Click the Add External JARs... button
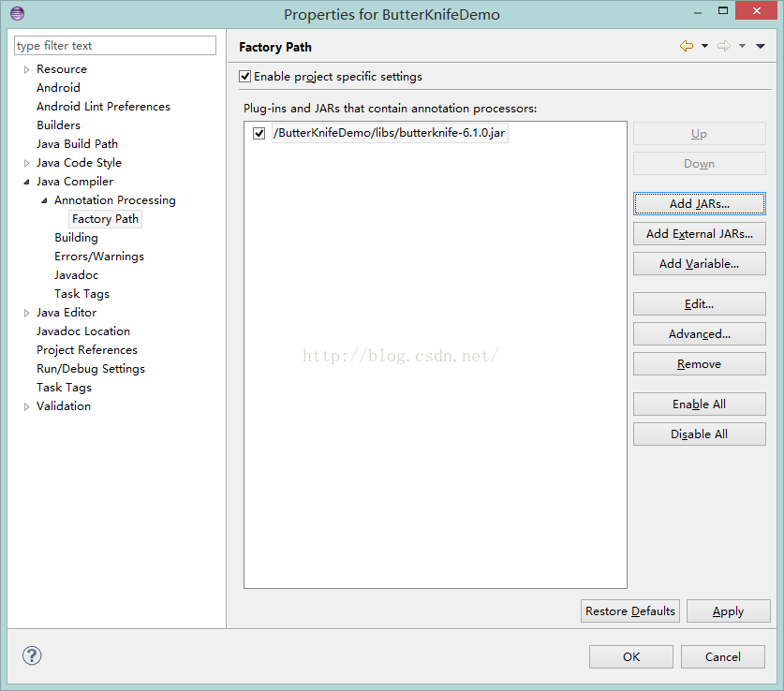Viewport: 784px width, 691px height. coord(700,234)
